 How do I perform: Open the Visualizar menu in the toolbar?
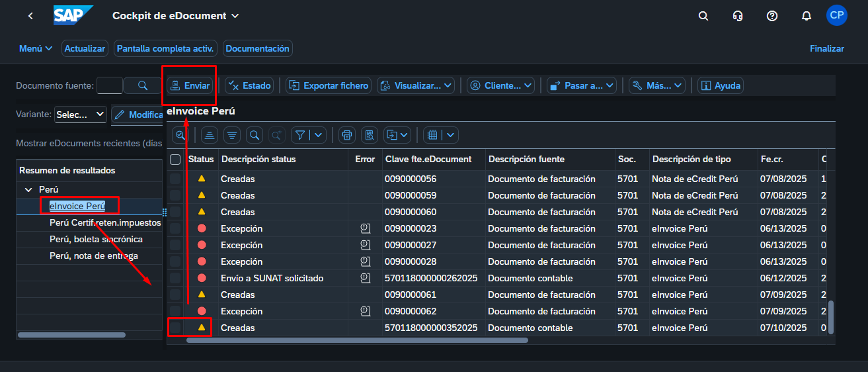click(416, 85)
